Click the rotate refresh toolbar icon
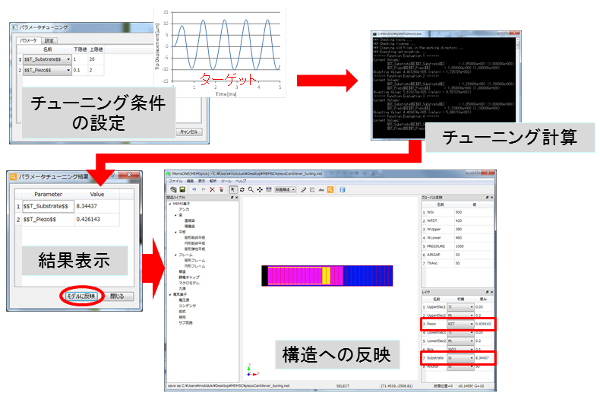600x393 pixels. coord(242,189)
